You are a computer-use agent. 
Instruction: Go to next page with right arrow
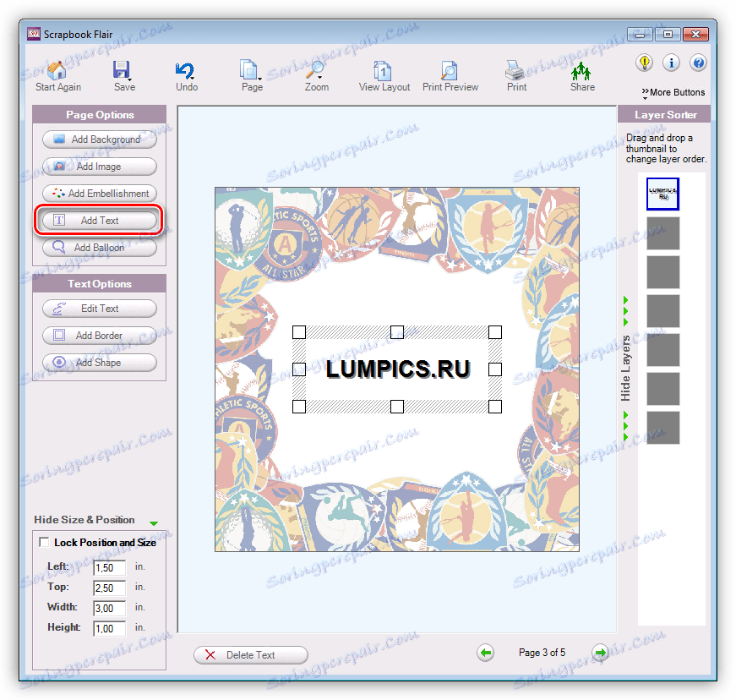click(600, 653)
